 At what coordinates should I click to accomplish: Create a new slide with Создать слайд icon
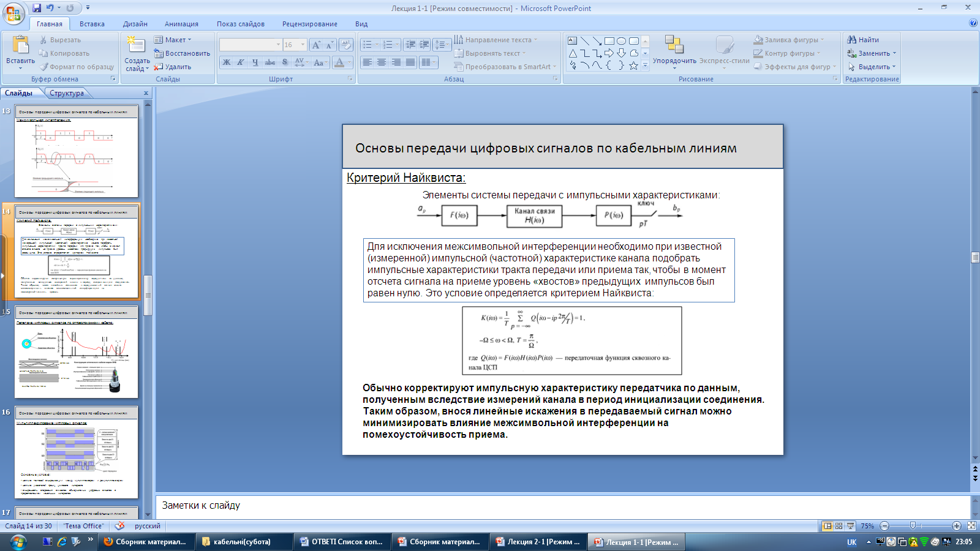coord(136,45)
